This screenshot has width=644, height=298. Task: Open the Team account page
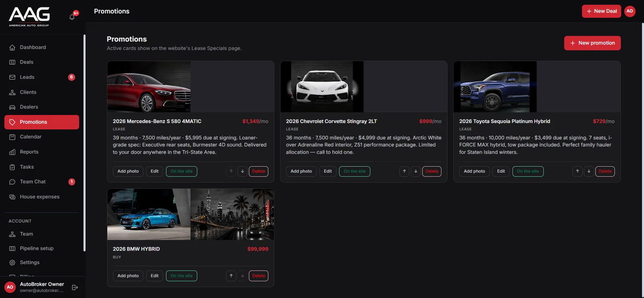(x=42, y=234)
